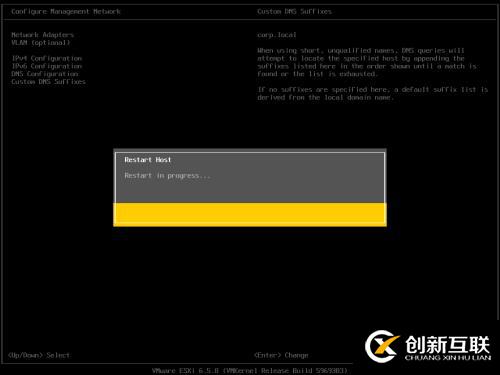Click the Configure Management Network title
Screen dimensions: 500x375
[66, 12]
